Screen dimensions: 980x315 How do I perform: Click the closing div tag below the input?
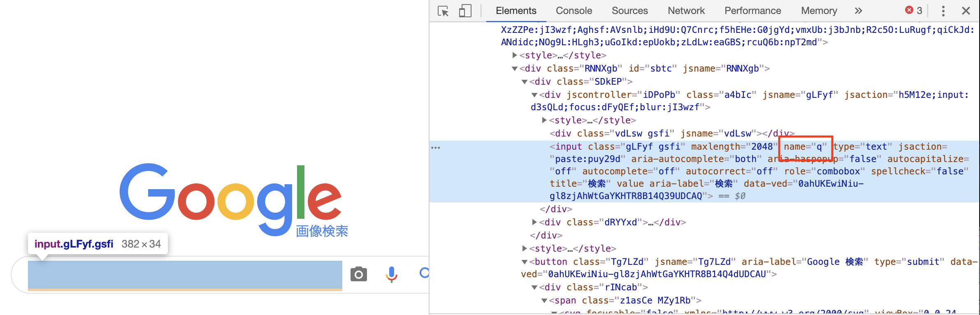[x=556, y=209]
